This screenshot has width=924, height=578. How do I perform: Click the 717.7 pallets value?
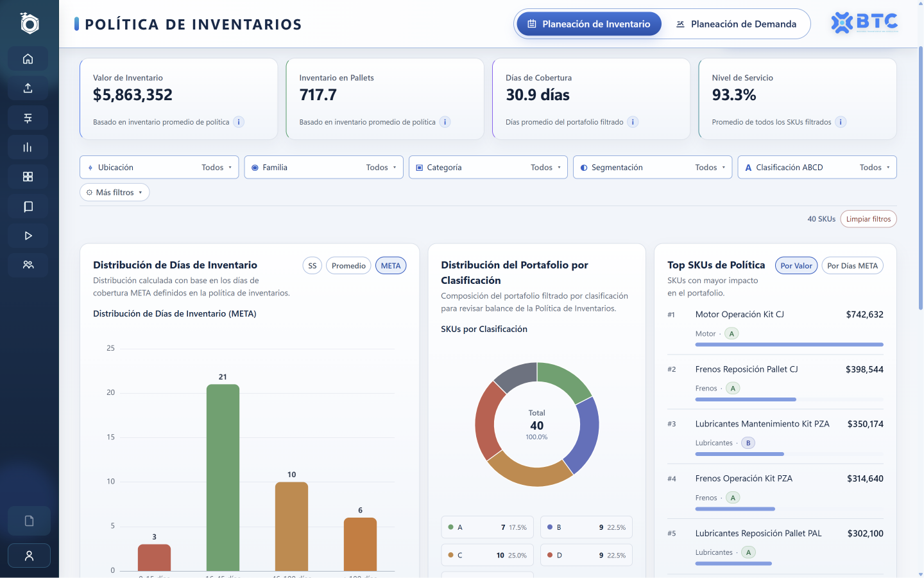(x=318, y=95)
